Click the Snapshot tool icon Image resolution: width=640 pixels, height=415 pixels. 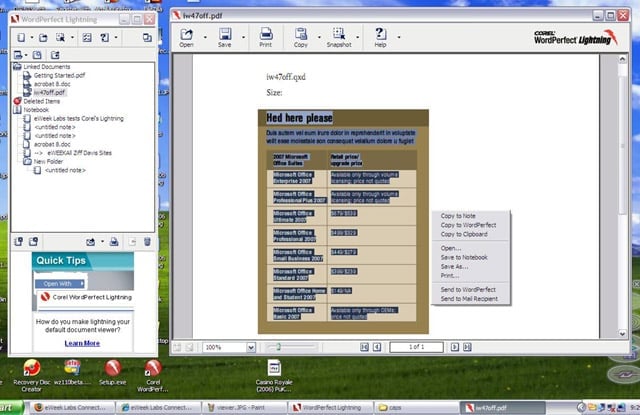click(339, 38)
